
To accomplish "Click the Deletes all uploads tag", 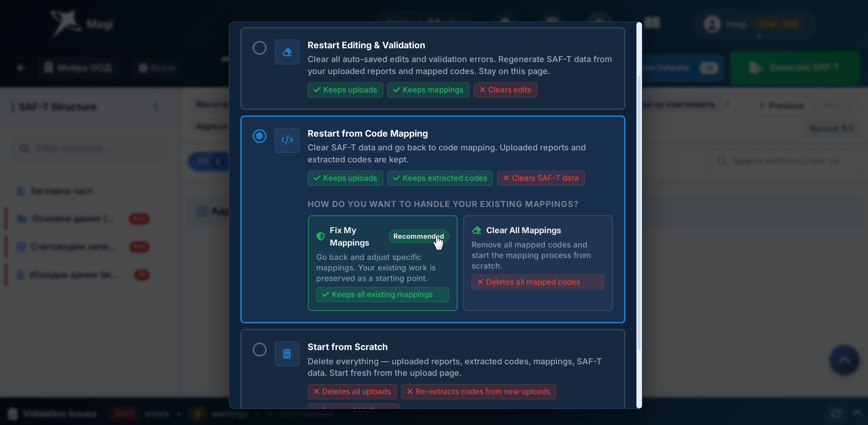I will point(352,391).
